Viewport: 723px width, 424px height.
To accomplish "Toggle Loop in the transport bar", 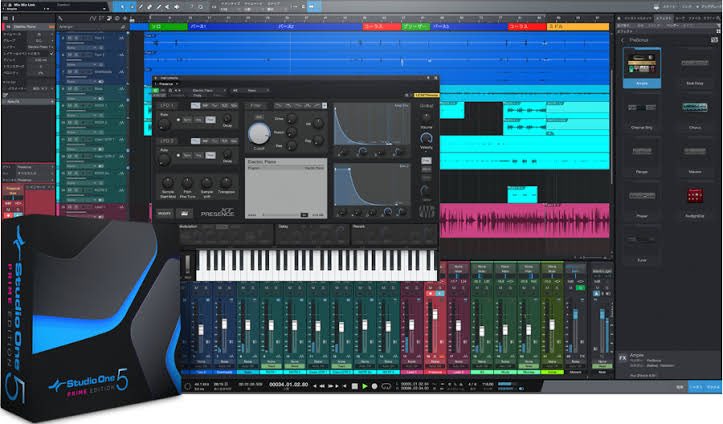I will tap(386, 386).
